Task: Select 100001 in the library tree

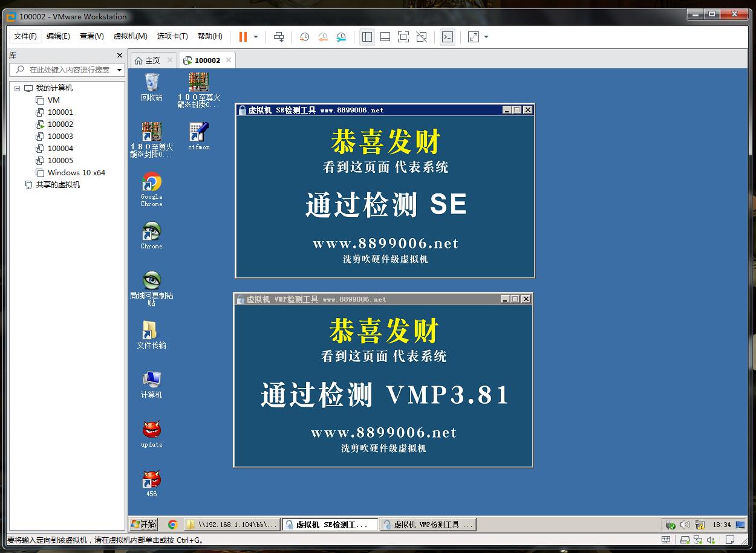Action: tap(54, 112)
